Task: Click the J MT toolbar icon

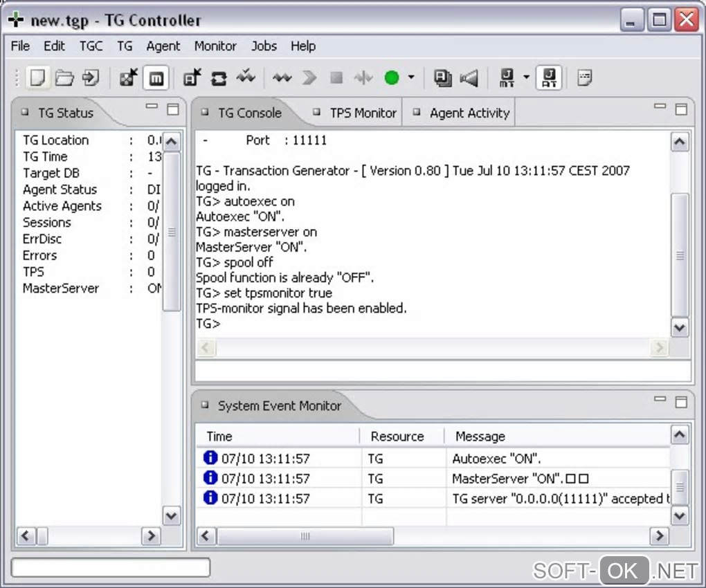Action: coord(507,78)
